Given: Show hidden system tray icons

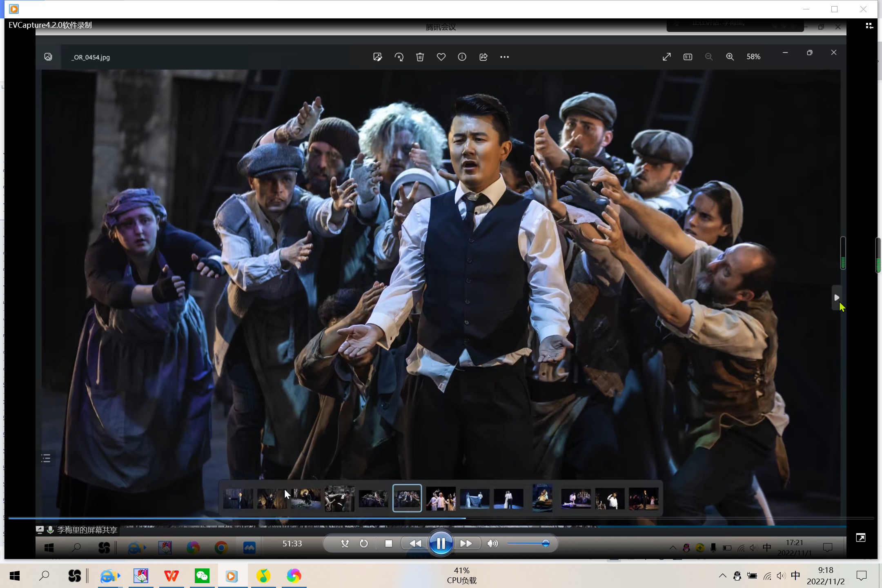Looking at the screenshot, I should pos(722,576).
